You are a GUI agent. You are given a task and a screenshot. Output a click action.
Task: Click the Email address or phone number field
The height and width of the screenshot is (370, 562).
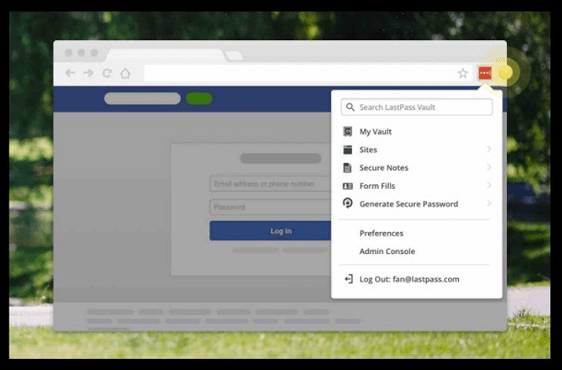(x=270, y=184)
